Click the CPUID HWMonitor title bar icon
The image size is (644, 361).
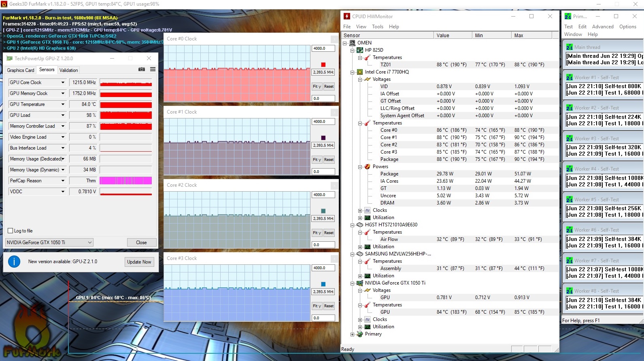pos(346,16)
